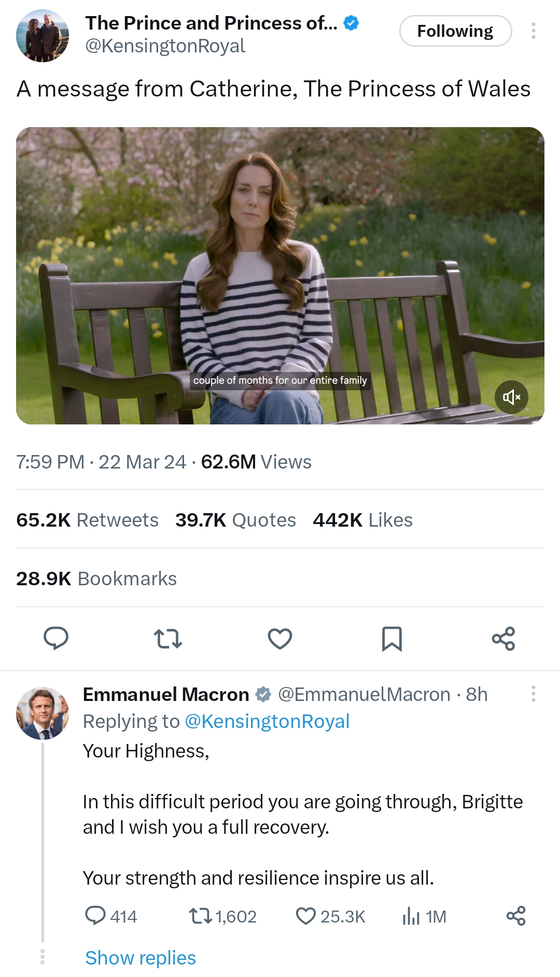Screen dimensions: 560x977
Task: Retweet the Princess of Wales message
Action: coord(168,639)
